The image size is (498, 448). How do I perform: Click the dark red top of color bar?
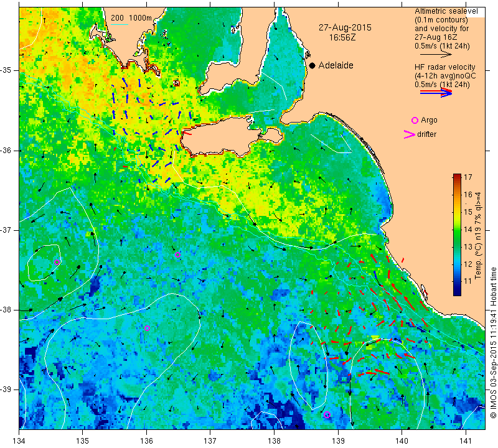[x=457, y=175]
